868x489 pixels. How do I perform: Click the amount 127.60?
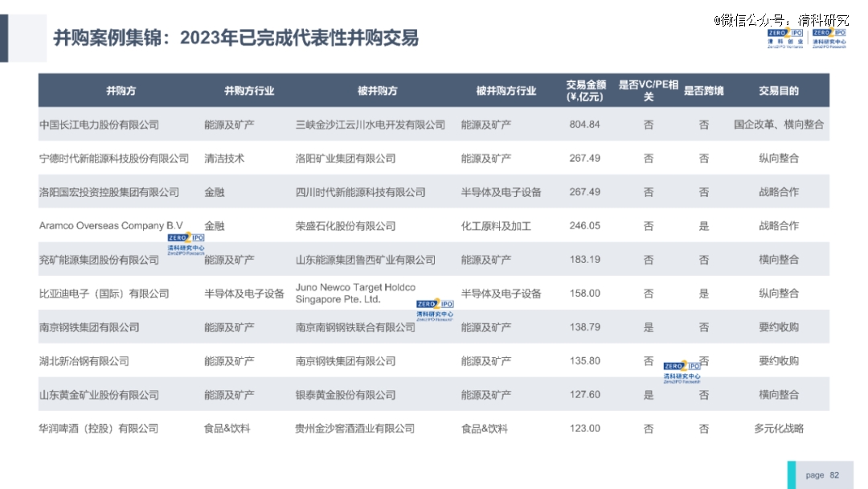point(584,395)
